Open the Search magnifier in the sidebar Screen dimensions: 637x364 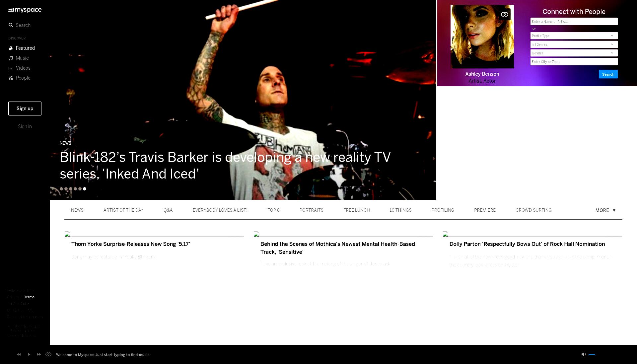point(11,25)
